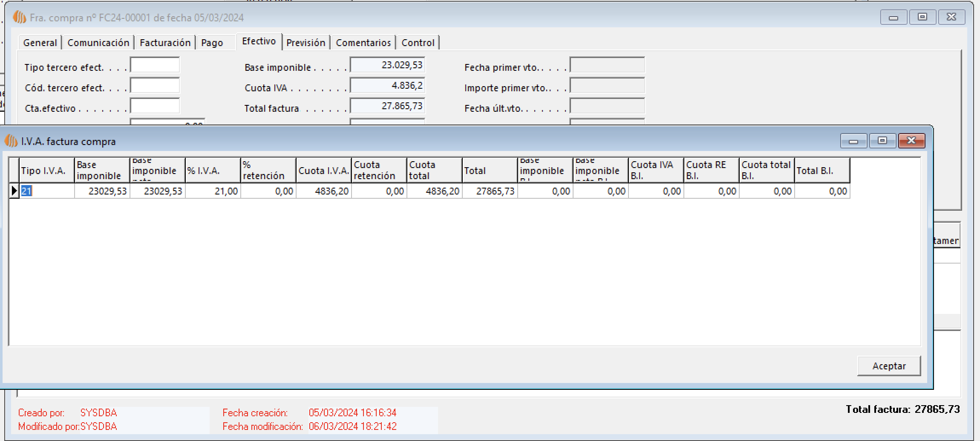Open the Comentarios tab
This screenshot has height=441, width=980.
point(363,43)
